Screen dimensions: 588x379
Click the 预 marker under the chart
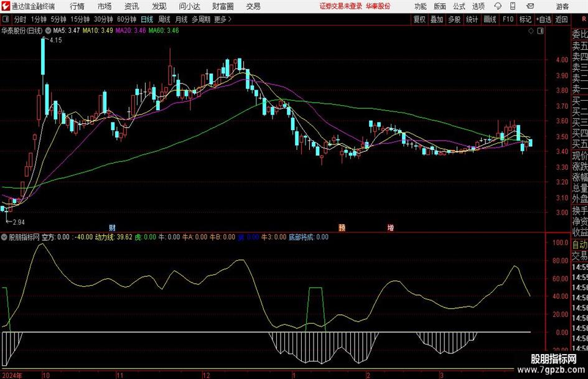342,227
